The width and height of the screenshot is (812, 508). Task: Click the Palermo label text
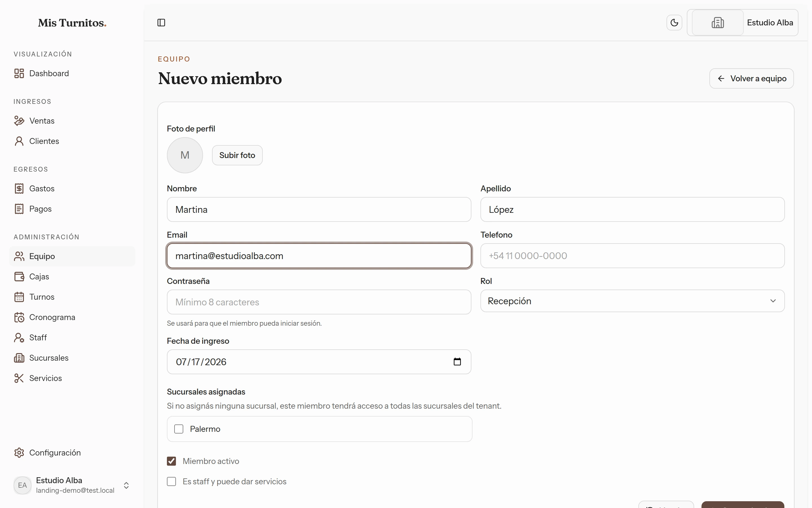(x=205, y=429)
